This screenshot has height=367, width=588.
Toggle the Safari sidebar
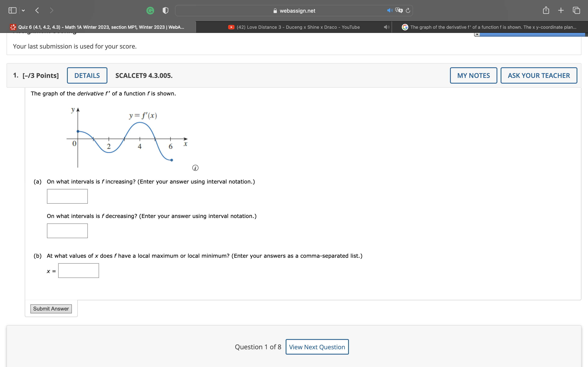[12, 10]
